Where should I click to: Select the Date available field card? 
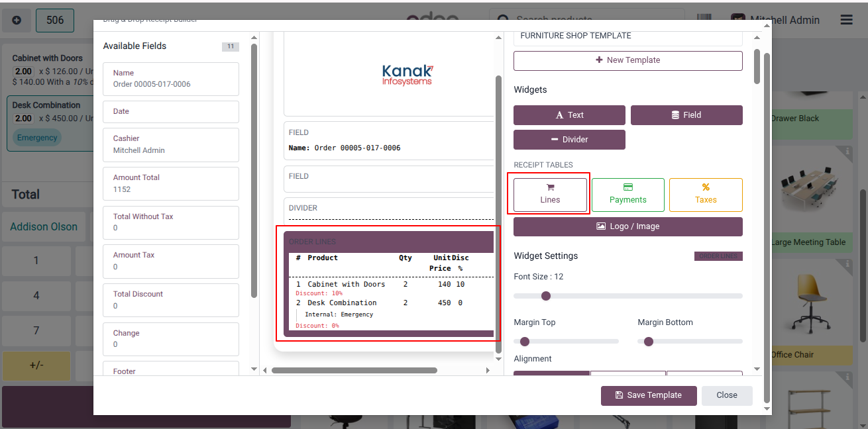tap(171, 112)
